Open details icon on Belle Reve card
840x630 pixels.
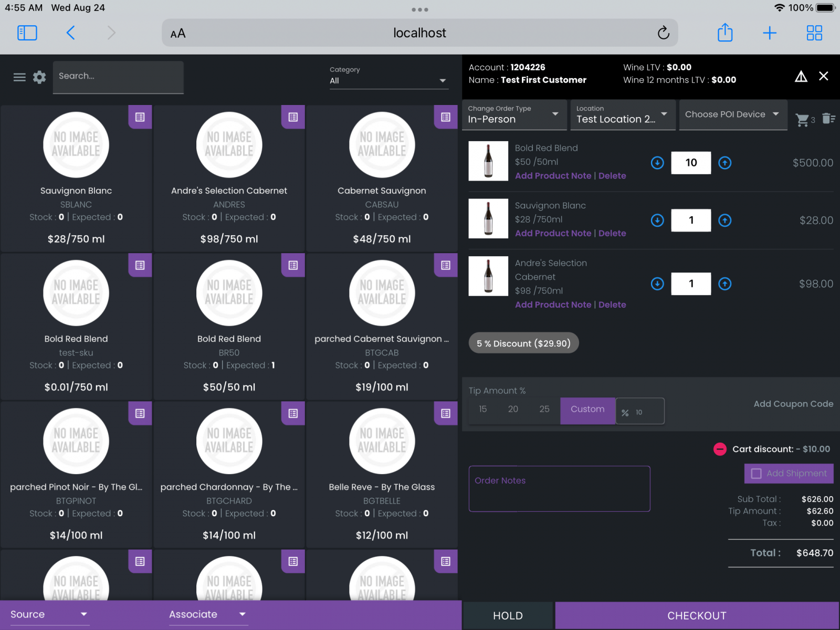pos(446,413)
